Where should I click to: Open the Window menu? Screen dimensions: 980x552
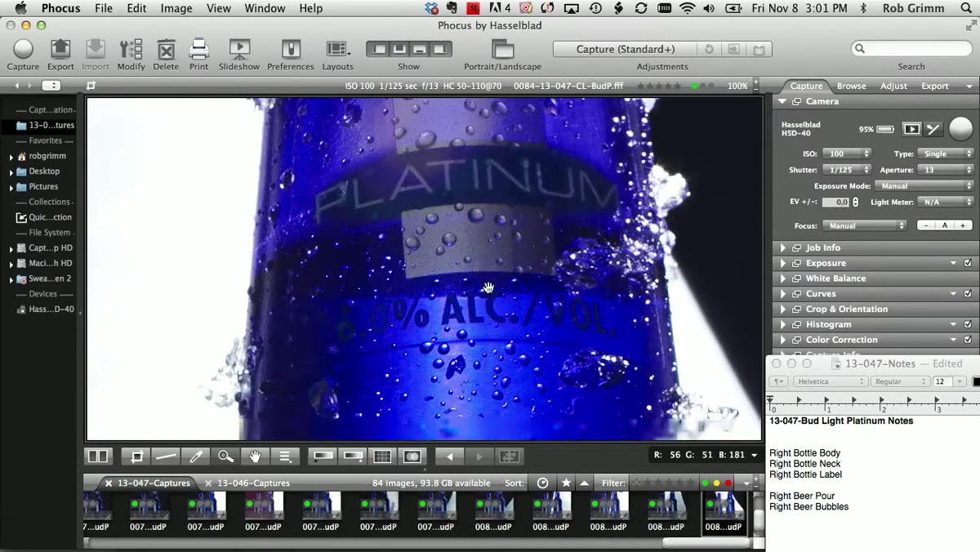pyautogui.click(x=265, y=8)
